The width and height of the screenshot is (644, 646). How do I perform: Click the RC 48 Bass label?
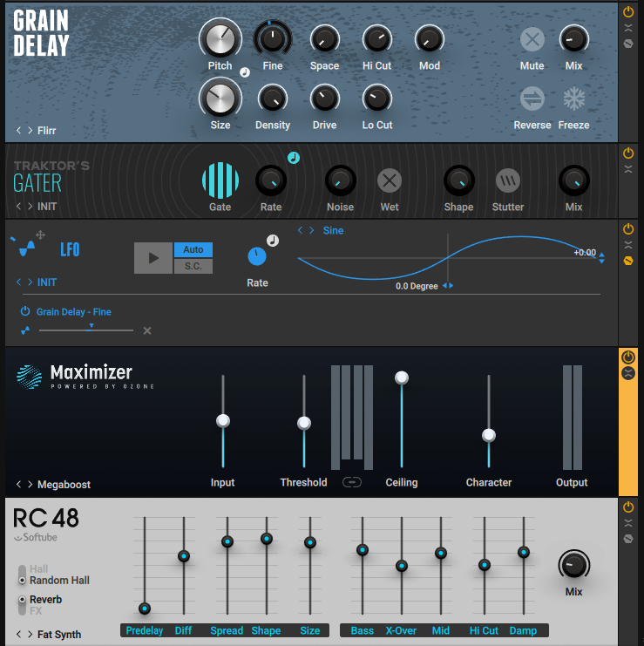point(362,630)
